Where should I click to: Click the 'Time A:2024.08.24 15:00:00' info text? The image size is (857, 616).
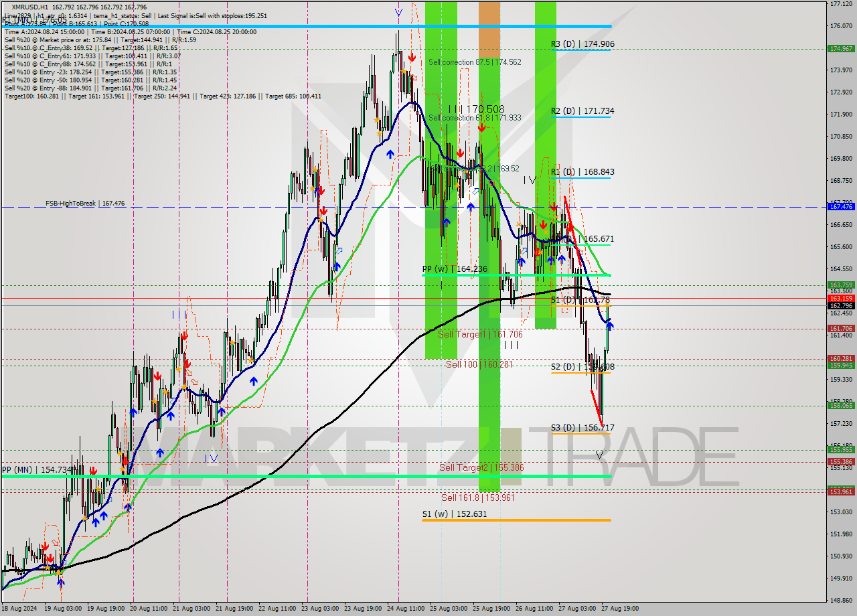(x=44, y=31)
